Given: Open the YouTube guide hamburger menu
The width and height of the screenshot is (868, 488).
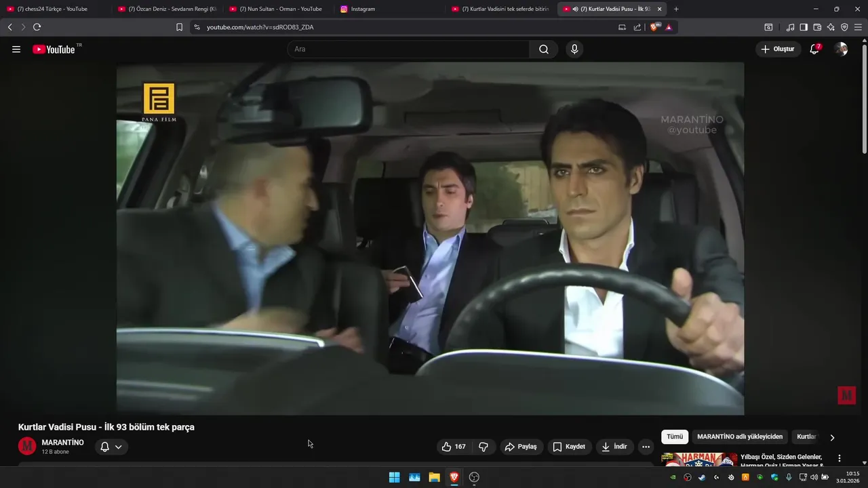Looking at the screenshot, I should tap(16, 49).
